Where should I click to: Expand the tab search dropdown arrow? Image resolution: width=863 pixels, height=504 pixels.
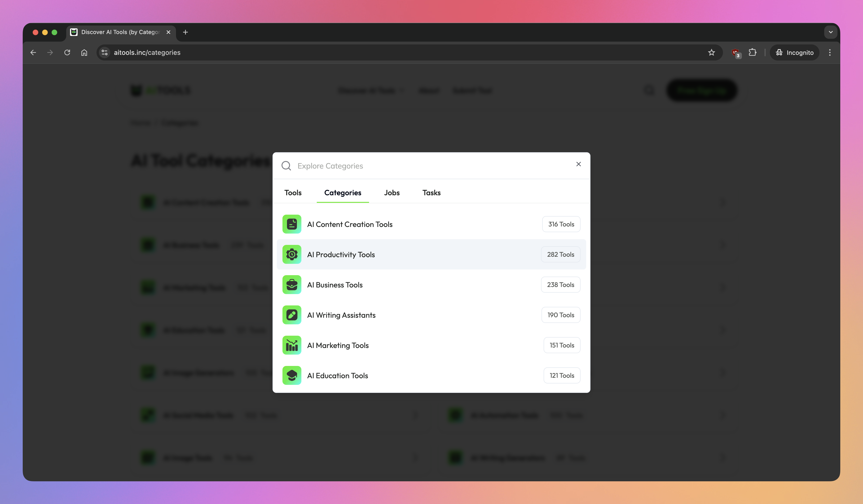pos(830,32)
